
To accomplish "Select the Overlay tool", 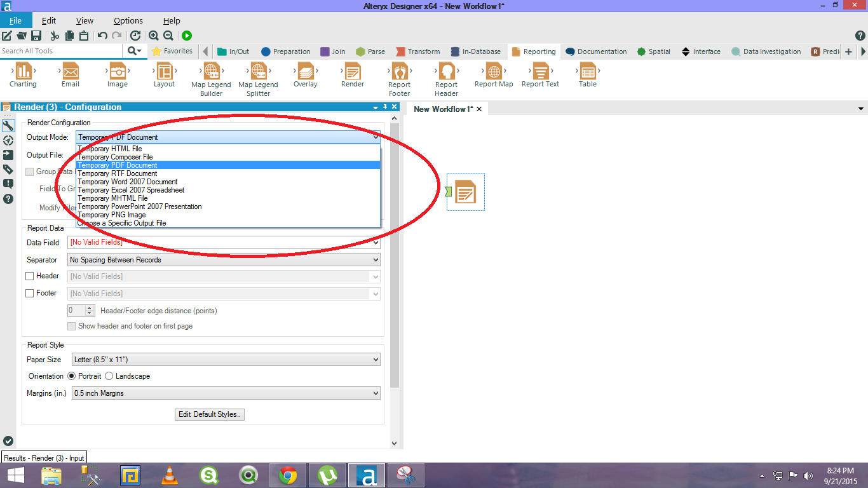I will pyautogui.click(x=305, y=76).
